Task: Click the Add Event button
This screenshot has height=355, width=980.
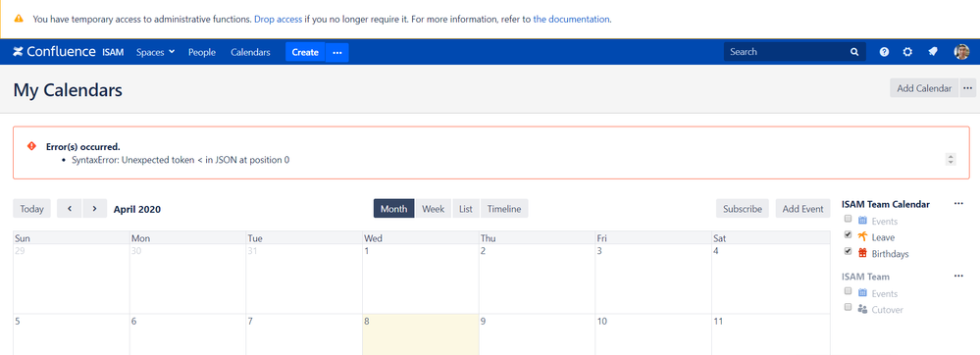Action: pos(803,209)
